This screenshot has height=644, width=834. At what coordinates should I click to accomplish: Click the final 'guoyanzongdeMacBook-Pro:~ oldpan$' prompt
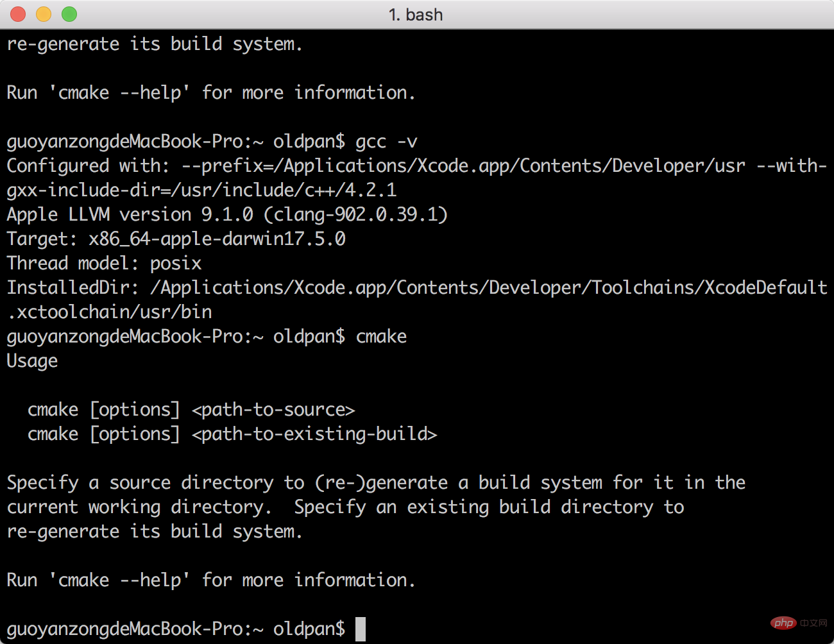click(x=176, y=629)
